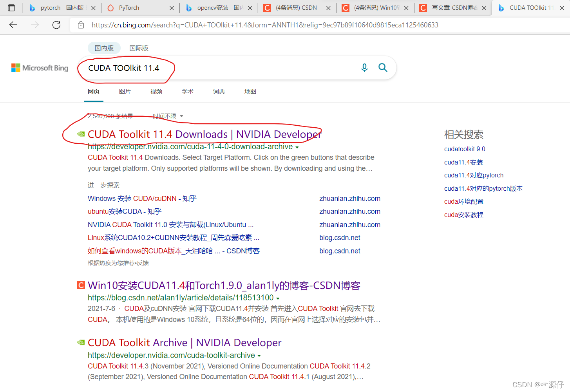
Task: Open the 学术 search category
Action: (x=188, y=91)
